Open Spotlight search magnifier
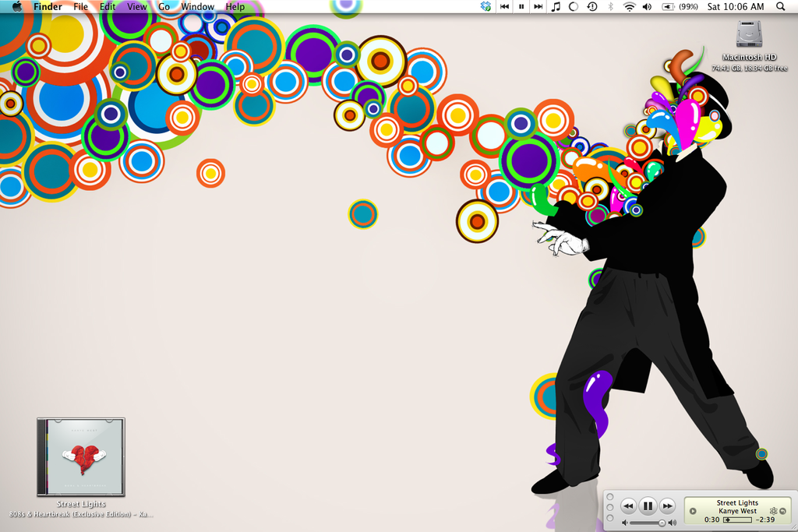Image resolution: width=798 pixels, height=532 pixels. pyautogui.click(x=780, y=6)
